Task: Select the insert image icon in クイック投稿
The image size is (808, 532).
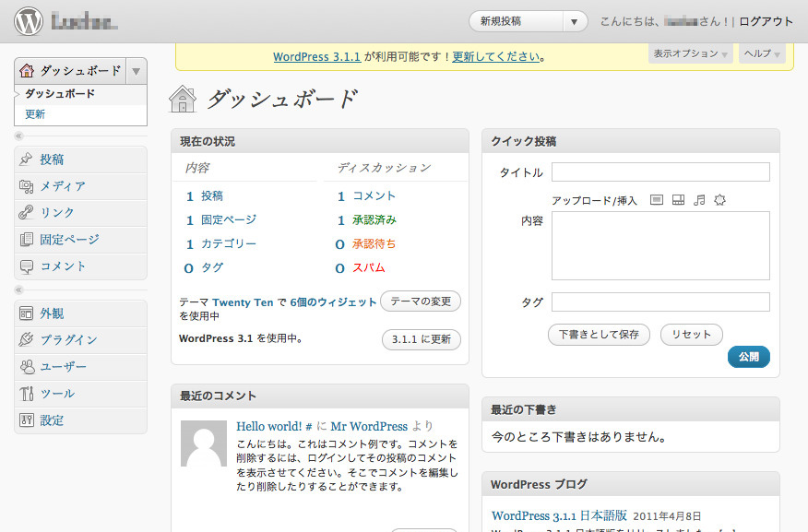Action: point(657,199)
